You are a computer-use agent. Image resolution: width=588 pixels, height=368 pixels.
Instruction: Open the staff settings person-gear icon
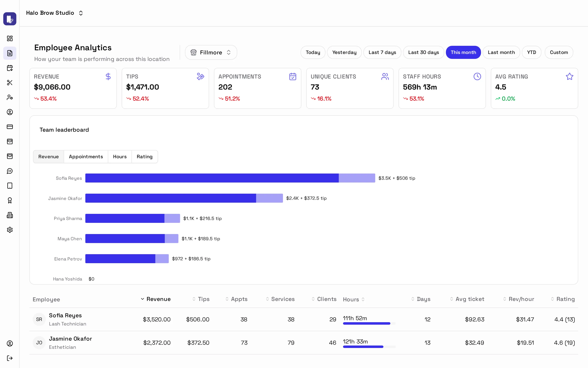point(10,97)
